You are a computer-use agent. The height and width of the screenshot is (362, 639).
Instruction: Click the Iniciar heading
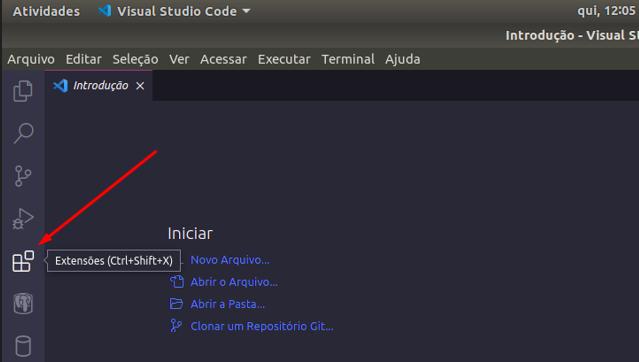190,233
